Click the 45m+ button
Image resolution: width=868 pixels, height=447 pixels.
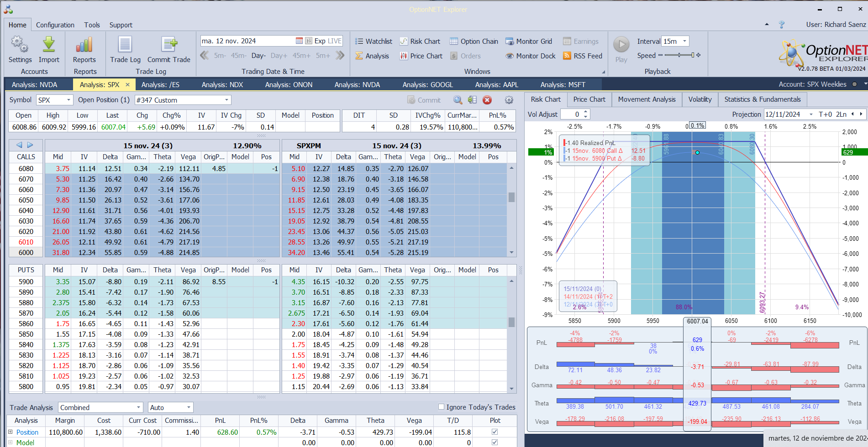click(x=301, y=56)
